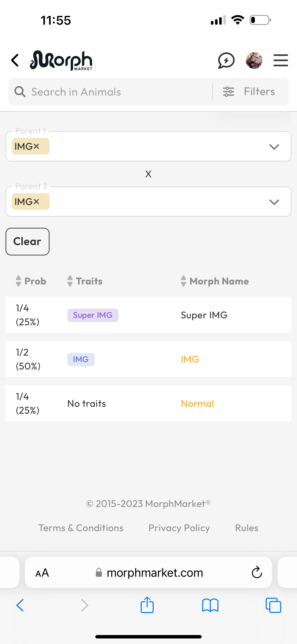Sort results by Morph Name column
The height and width of the screenshot is (644, 297).
coord(215,281)
